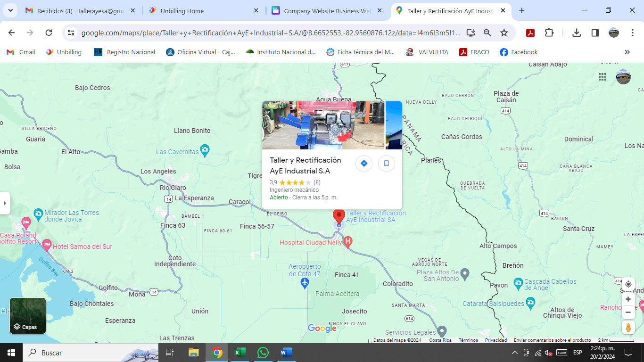
Task: Open Unbilling bookmark
Action: pos(64,52)
